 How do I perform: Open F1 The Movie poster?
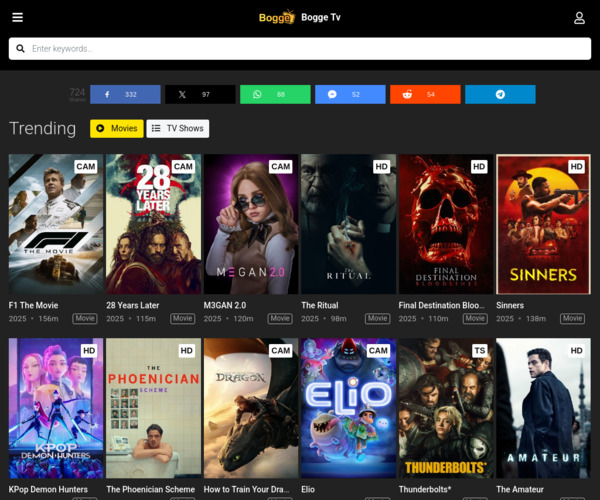pyautogui.click(x=56, y=224)
